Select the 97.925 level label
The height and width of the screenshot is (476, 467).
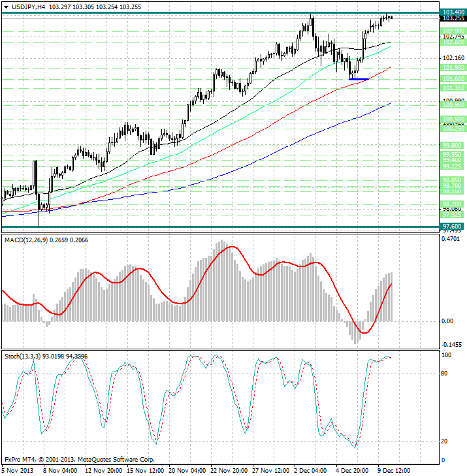coord(453,215)
